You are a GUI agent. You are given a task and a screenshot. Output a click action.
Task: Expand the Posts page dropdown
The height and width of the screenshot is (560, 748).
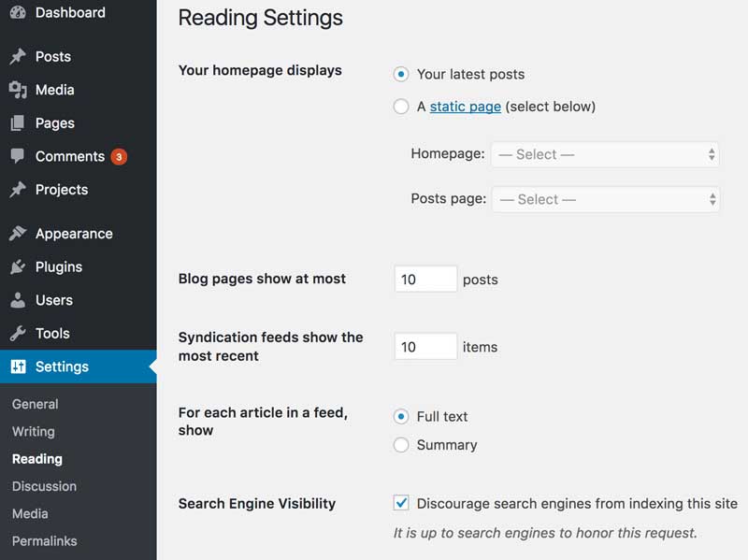(x=605, y=199)
